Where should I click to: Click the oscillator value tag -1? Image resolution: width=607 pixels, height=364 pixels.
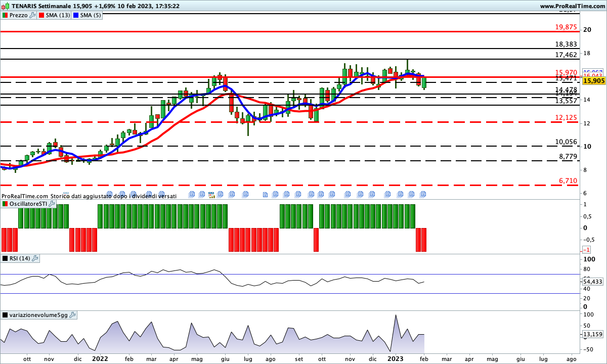point(587,250)
